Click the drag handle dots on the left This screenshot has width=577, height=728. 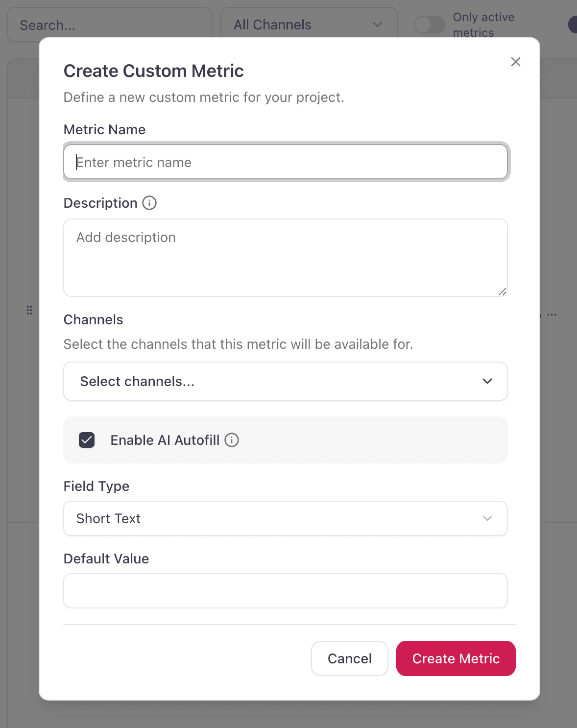click(29, 310)
